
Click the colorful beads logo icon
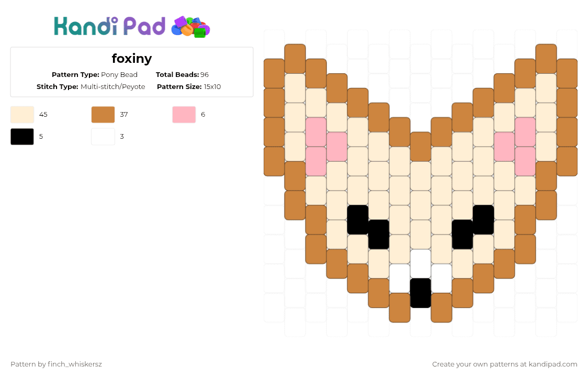[x=190, y=27]
